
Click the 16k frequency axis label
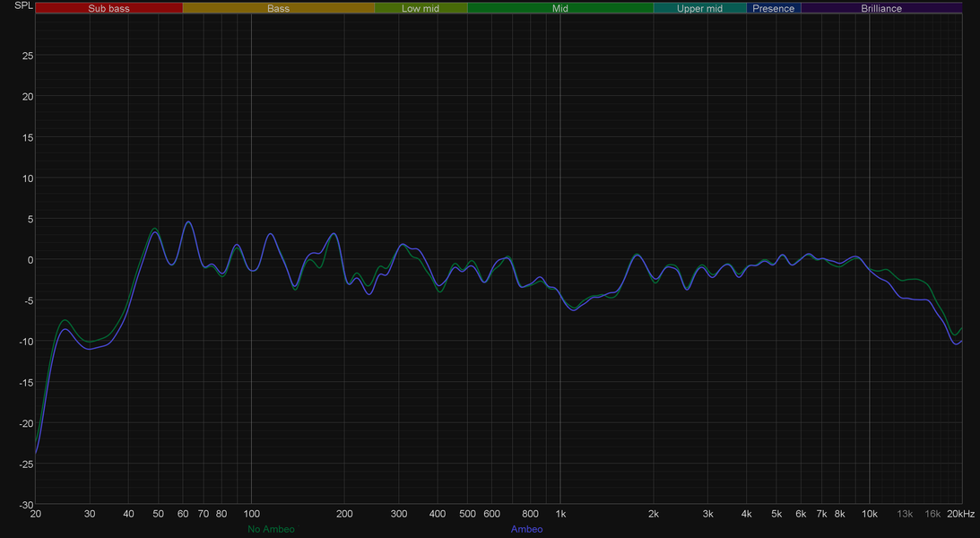click(932, 514)
